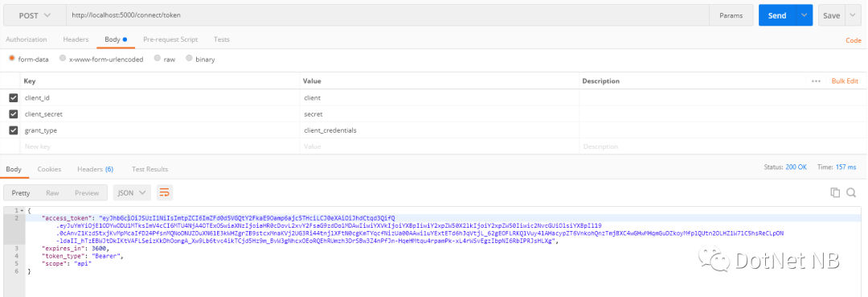The image size is (868, 297).
Task: Open the POST method dropdown
Action: click(34, 15)
